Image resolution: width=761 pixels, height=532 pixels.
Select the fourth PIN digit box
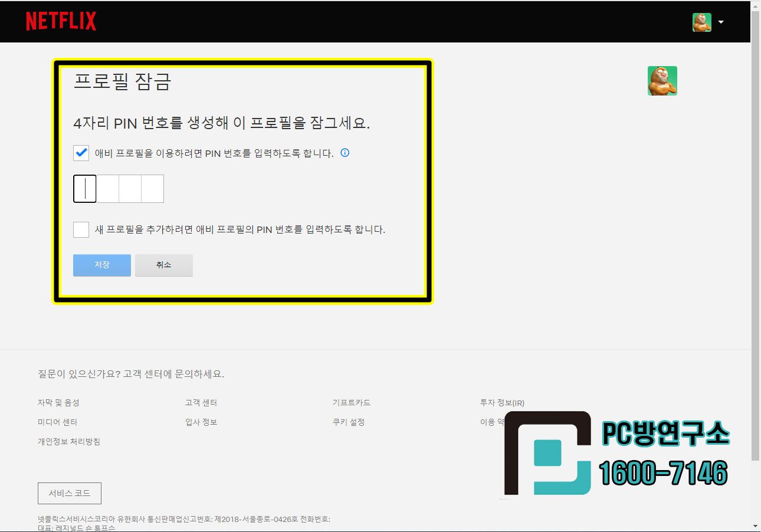coord(152,189)
